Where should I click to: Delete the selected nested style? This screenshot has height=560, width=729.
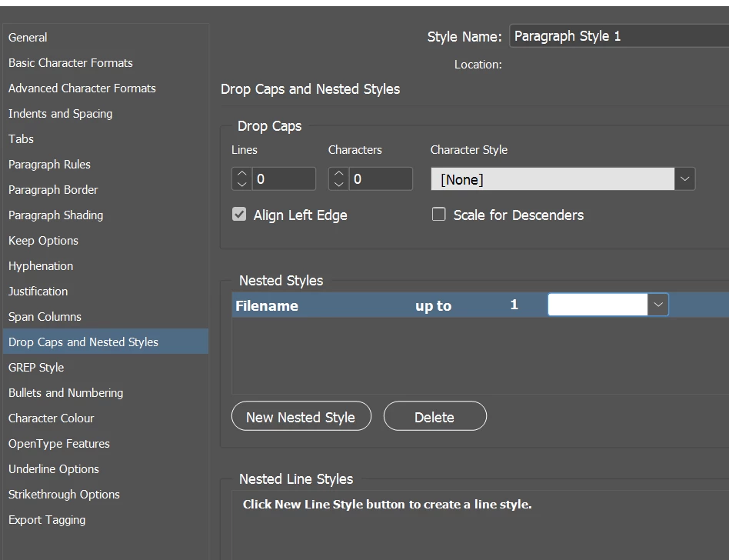coord(434,417)
